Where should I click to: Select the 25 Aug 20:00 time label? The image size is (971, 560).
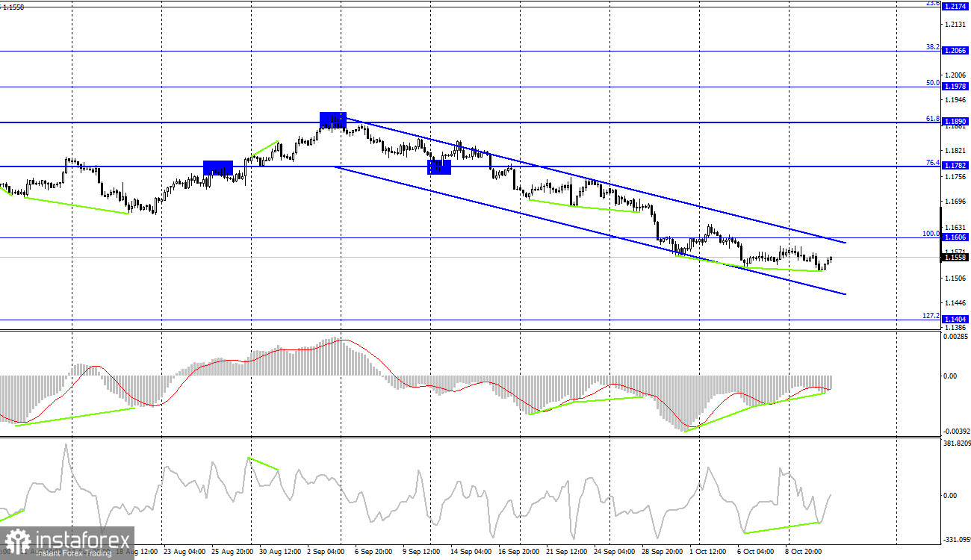pos(232,553)
